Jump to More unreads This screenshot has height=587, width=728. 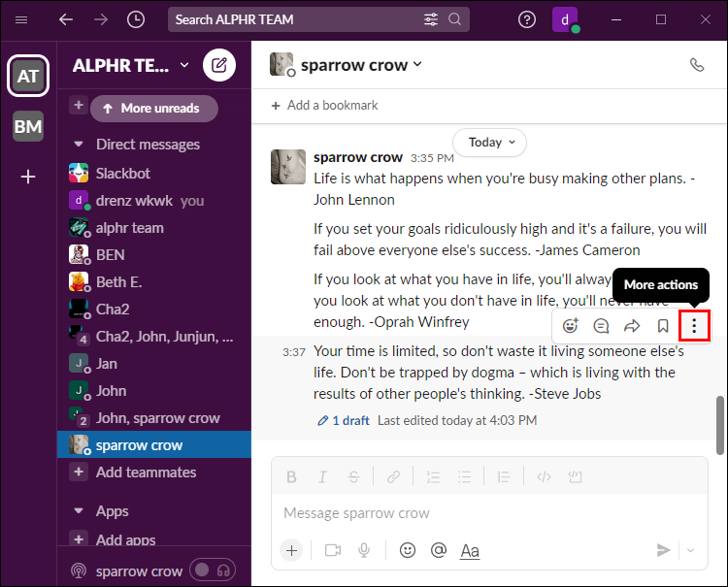[154, 109]
